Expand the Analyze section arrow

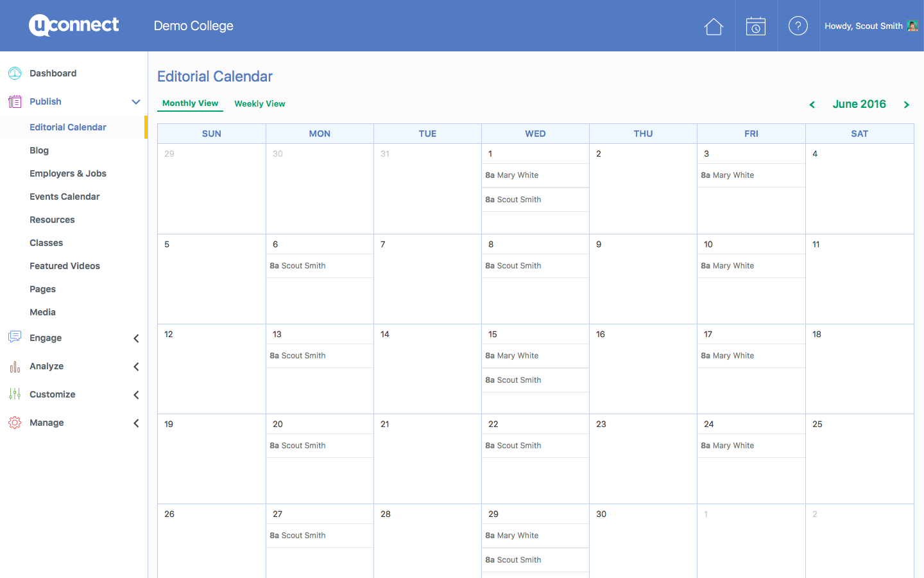point(136,367)
